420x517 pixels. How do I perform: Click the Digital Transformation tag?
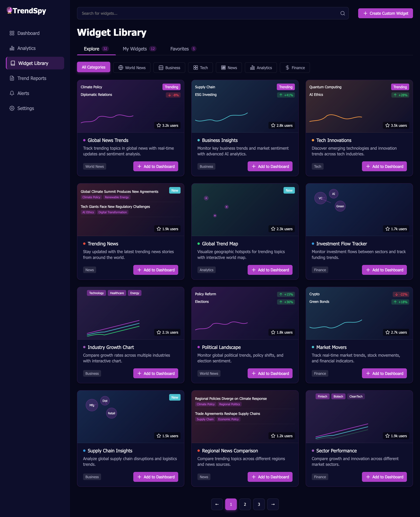112,212
